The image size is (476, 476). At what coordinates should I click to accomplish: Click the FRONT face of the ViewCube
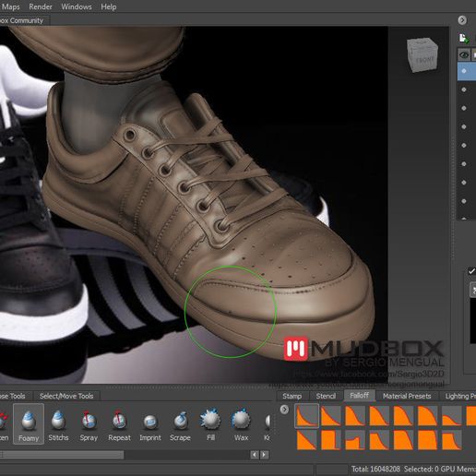click(x=425, y=59)
